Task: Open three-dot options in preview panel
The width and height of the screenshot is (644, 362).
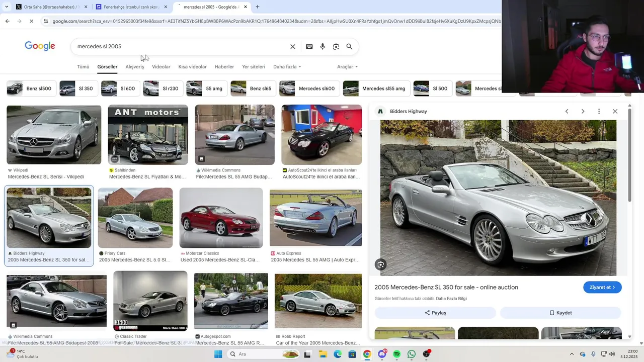Action: [599, 111]
